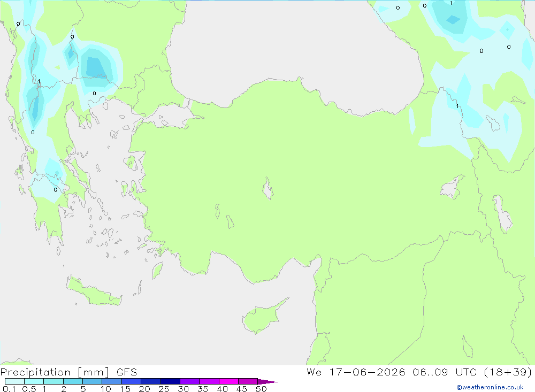Screen dimensions: 535x392
Task: Click the '40' legend value
Action: click(223, 389)
